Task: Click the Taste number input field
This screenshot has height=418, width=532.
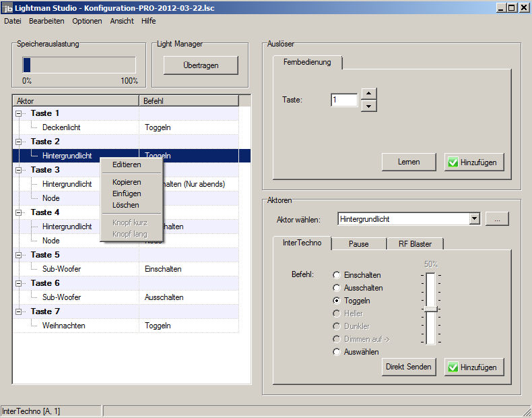Action: (x=343, y=100)
